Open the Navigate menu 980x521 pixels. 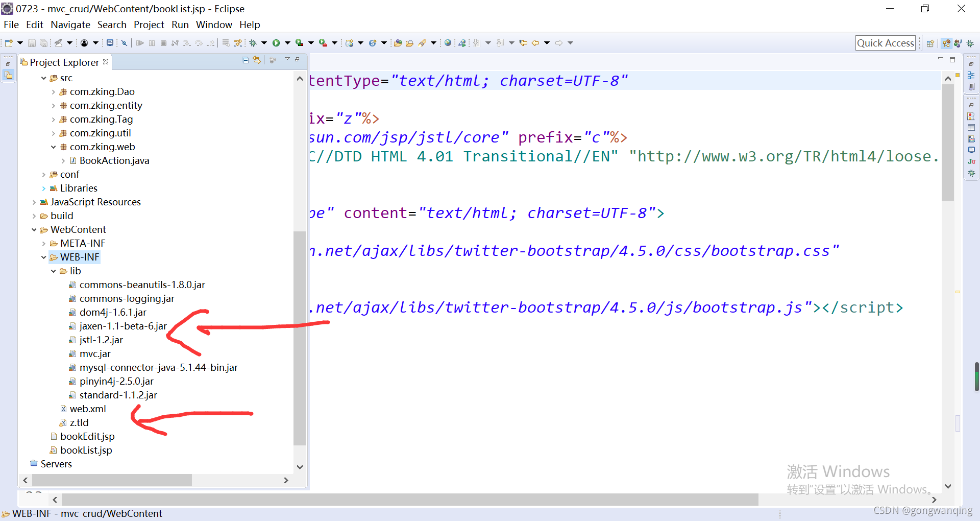pyautogui.click(x=70, y=25)
